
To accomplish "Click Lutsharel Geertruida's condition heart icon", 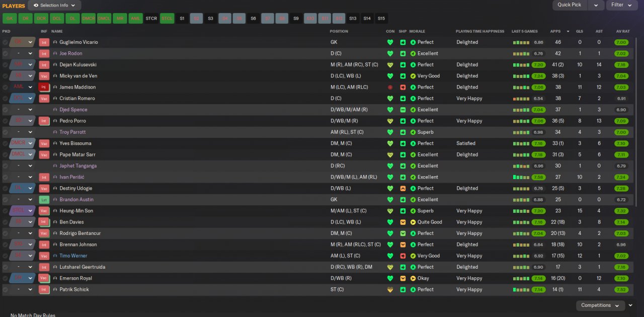I will [390, 267].
